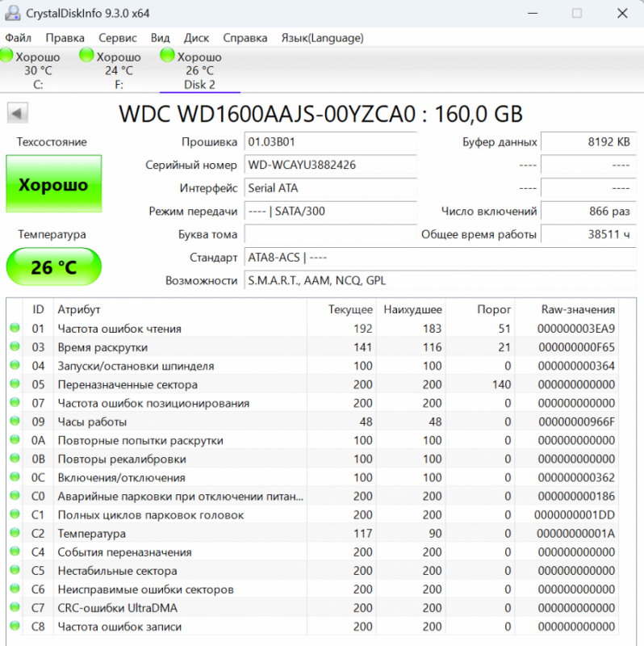Click the status dot for События переназначения

(x=15, y=552)
